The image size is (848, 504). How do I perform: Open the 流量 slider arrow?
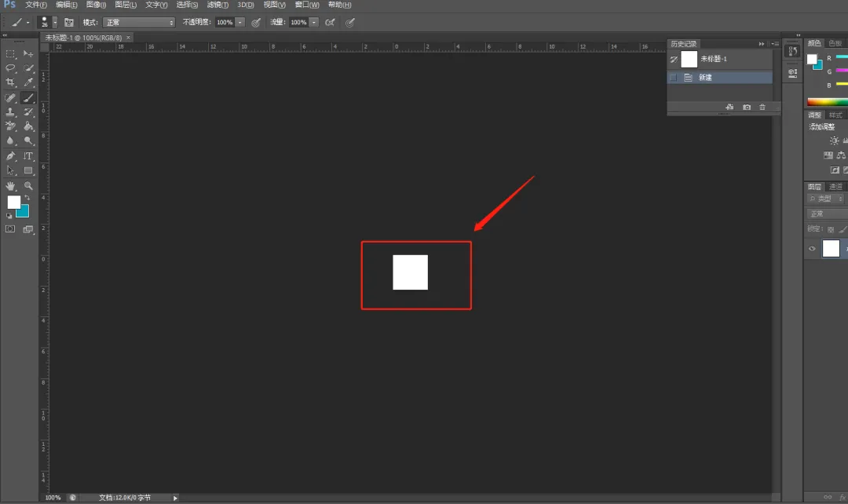coord(313,22)
